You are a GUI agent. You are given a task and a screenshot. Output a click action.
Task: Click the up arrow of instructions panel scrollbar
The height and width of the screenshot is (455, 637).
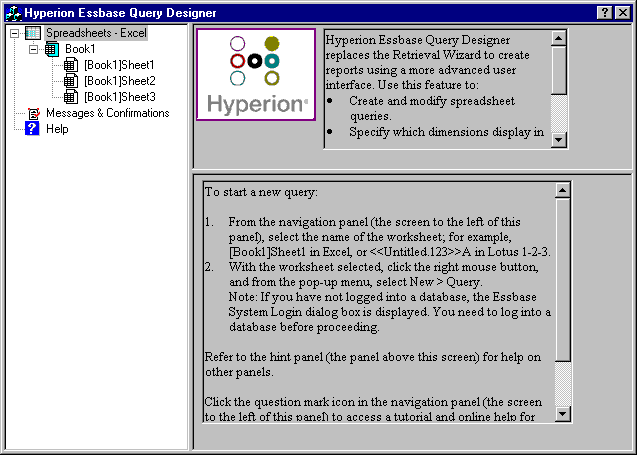point(563,189)
